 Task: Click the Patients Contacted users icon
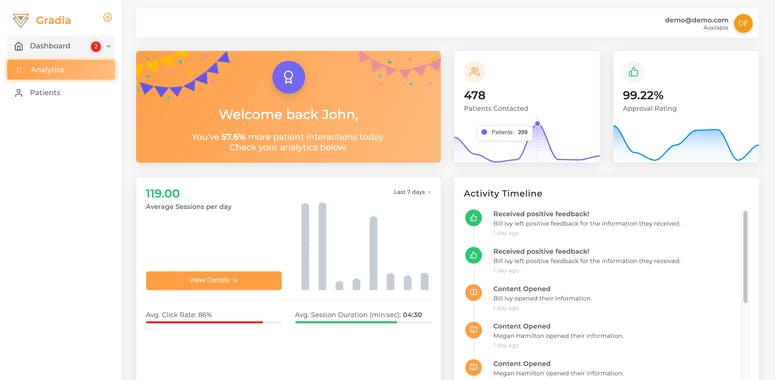click(474, 72)
